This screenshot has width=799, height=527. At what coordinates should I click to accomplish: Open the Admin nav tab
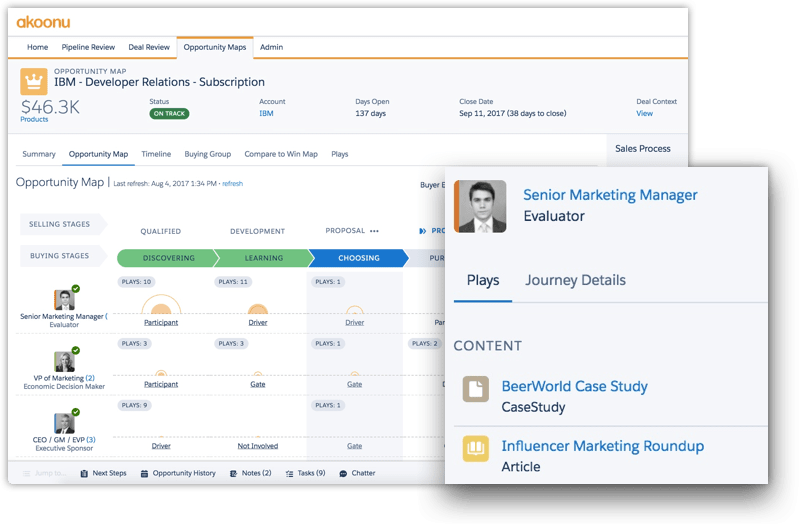(272, 47)
